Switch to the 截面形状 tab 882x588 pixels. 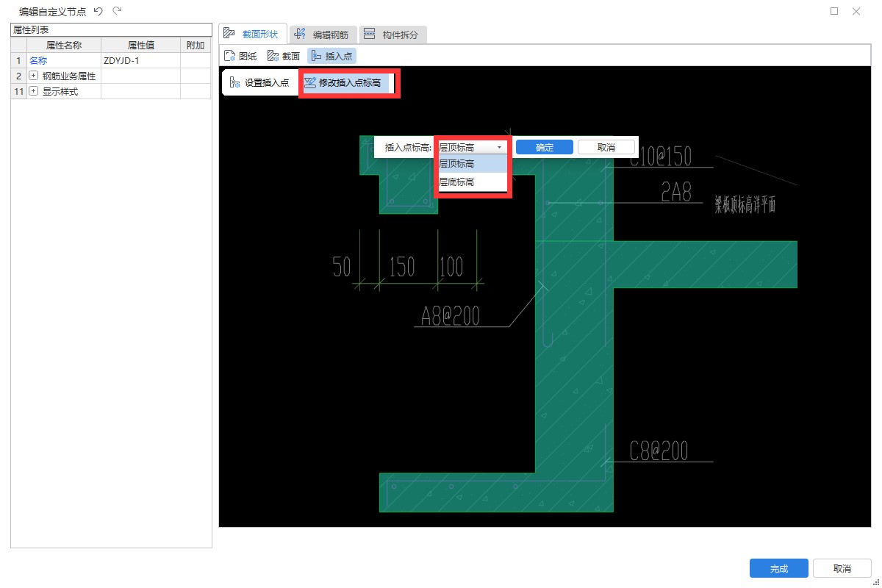point(252,34)
